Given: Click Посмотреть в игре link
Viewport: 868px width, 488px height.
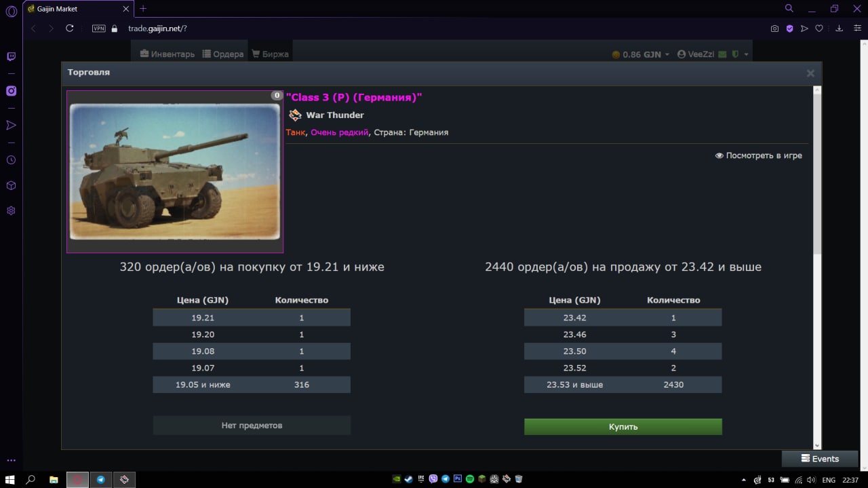Looking at the screenshot, I should pyautogui.click(x=758, y=155).
